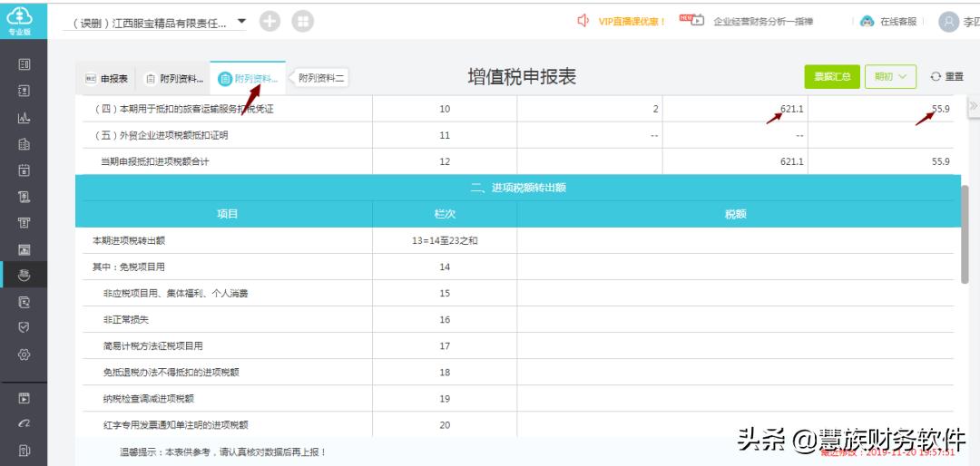Select the 其中:免税项目用 row label

coord(129,267)
